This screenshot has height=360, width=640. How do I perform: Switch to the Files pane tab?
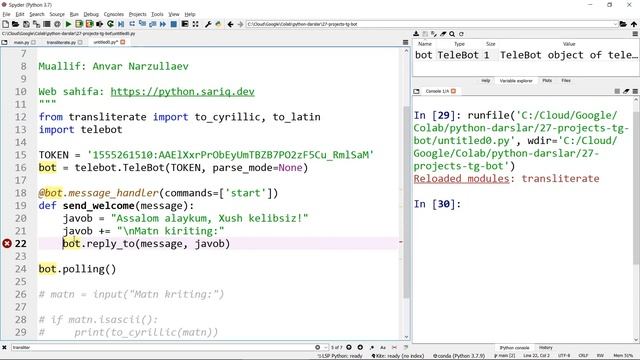[x=566, y=81]
